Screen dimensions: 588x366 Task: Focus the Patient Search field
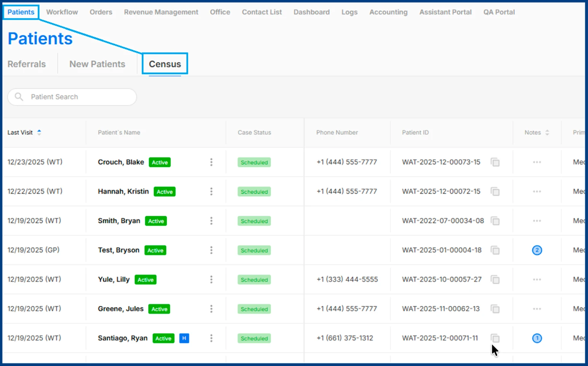click(80, 97)
